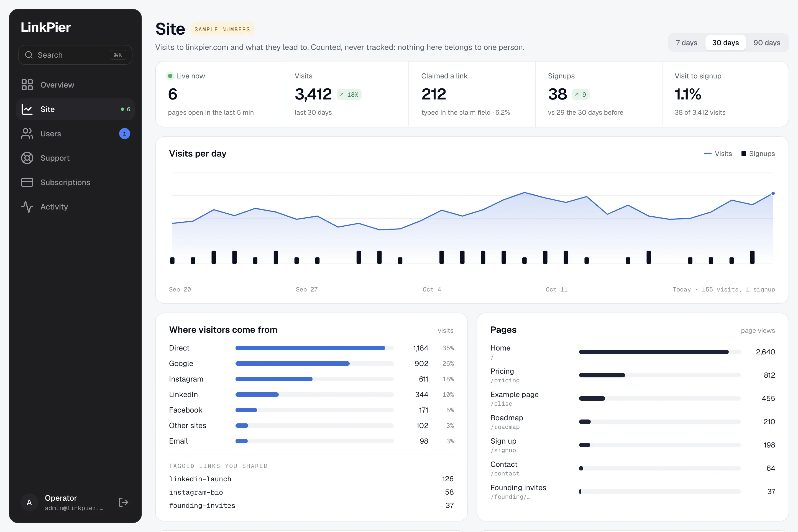Viewport: 798px width, 532px height.
Task: Click the Direct visits count 1,184
Action: (421, 348)
